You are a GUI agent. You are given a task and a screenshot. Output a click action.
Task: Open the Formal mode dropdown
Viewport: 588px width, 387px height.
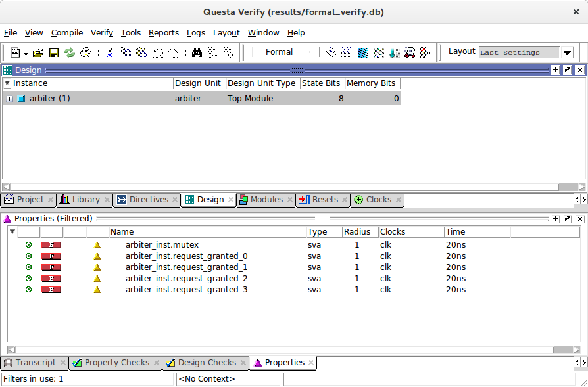[286, 52]
